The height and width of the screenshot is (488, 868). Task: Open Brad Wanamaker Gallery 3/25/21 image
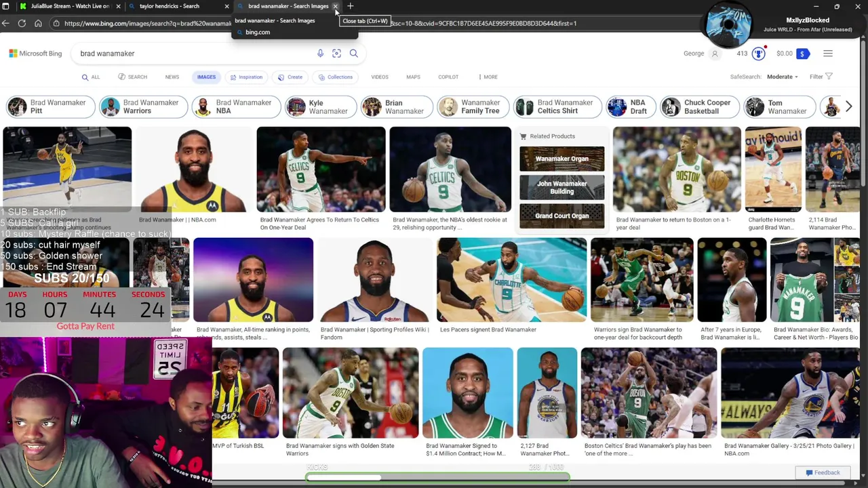tap(790, 393)
